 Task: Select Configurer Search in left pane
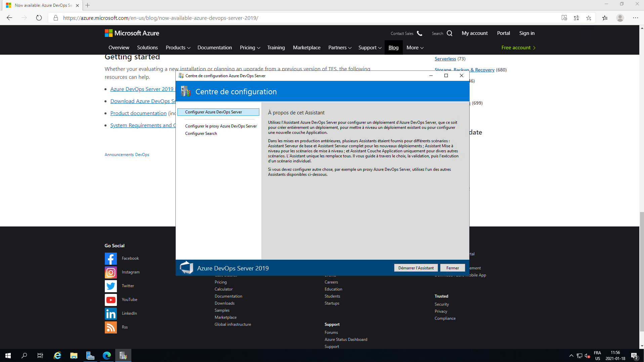[x=201, y=134]
